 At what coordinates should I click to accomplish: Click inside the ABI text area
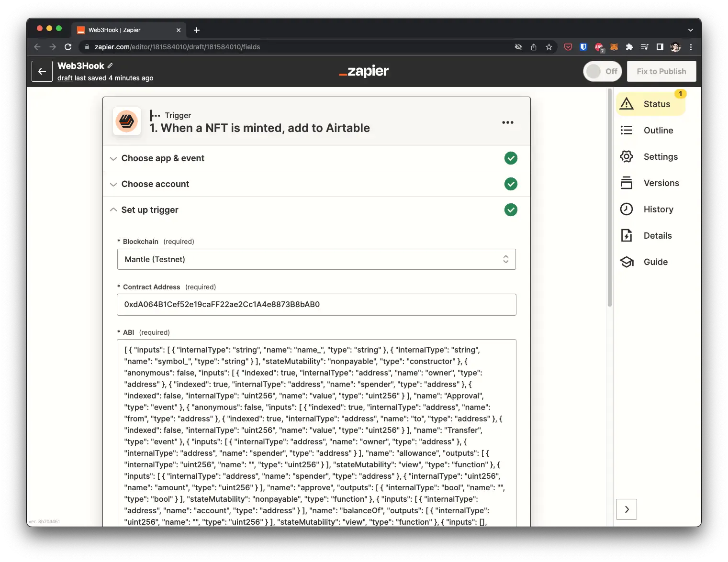(x=316, y=433)
